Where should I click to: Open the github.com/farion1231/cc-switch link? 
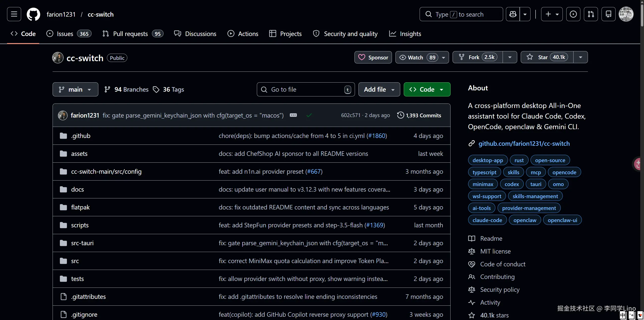tap(524, 144)
